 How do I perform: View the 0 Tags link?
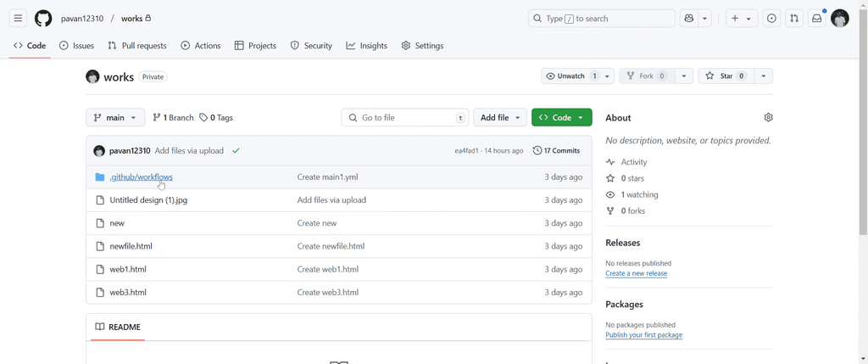click(x=216, y=117)
